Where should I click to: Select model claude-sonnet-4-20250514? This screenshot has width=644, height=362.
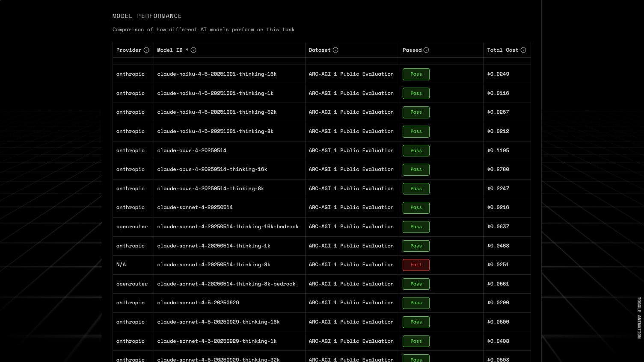tap(195, 207)
